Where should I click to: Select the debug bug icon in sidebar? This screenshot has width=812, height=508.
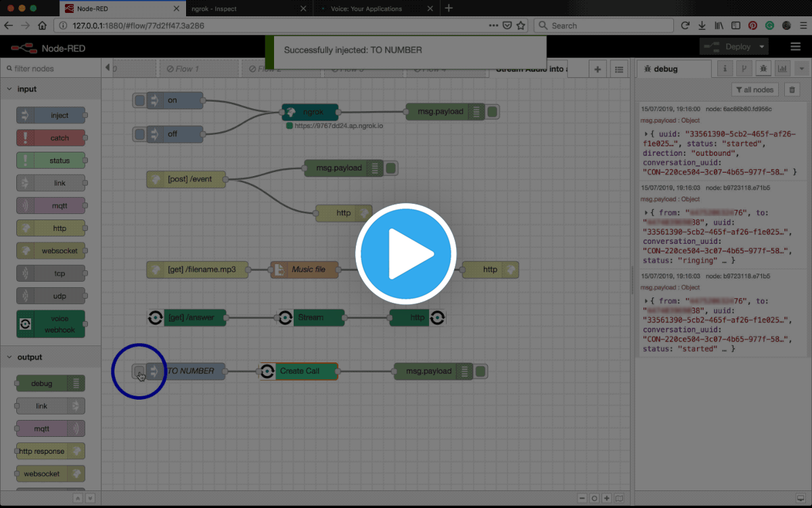coord(763,68)
